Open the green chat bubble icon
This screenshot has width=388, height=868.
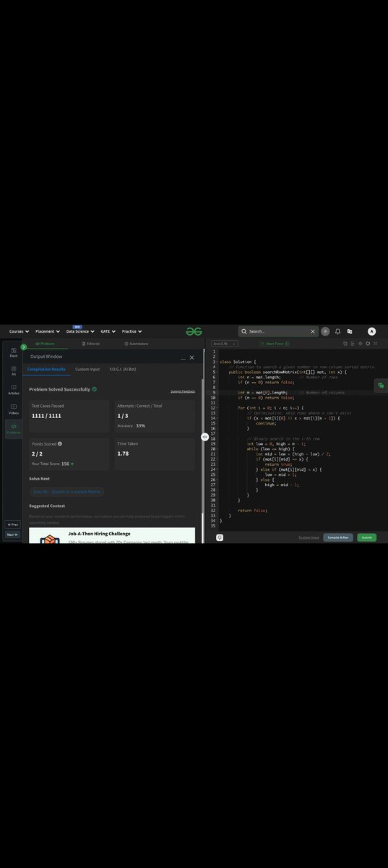[x=381, y=386]
